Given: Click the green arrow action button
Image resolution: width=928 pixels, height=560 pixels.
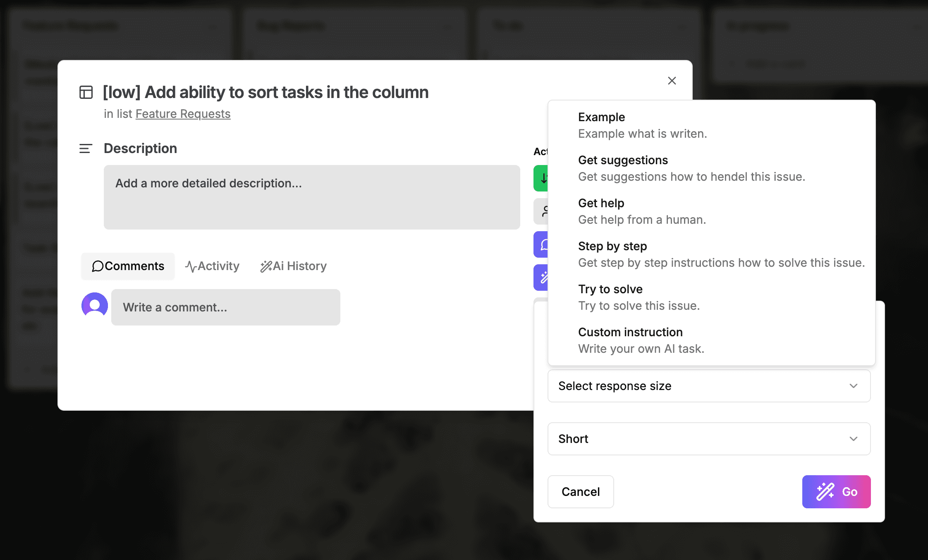Looking at the screenshot, I should click(x=541, y=178).
